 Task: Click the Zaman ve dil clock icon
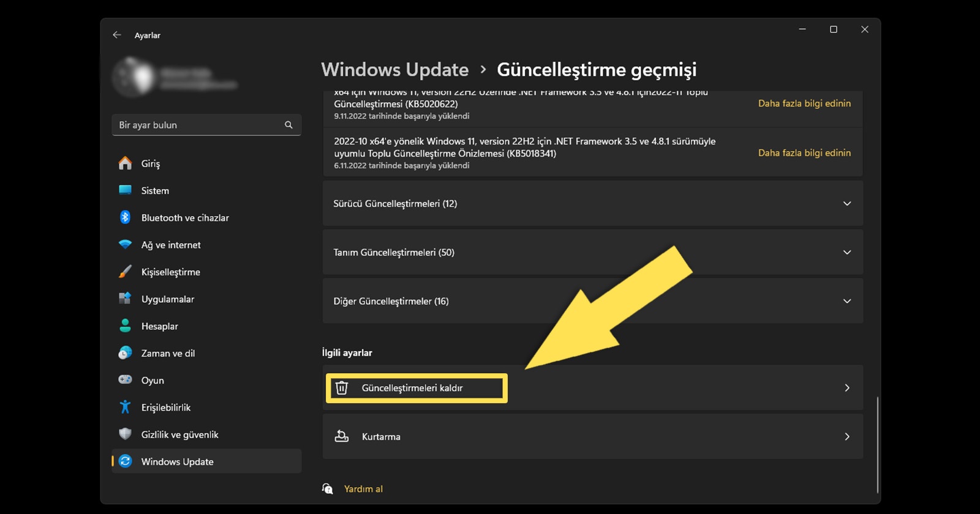click(125, 353)
